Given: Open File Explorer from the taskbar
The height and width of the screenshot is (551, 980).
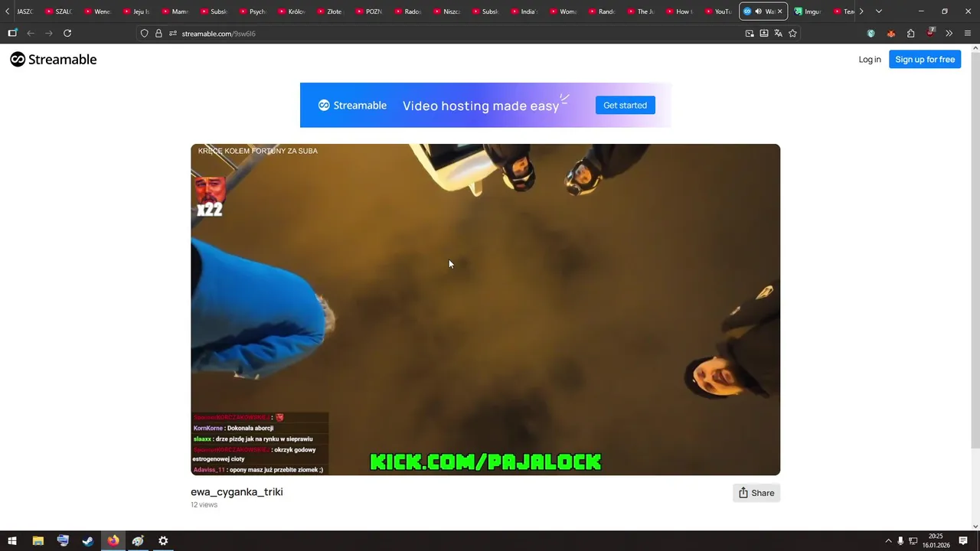Looking at the screenshot, I should (38, 541).
